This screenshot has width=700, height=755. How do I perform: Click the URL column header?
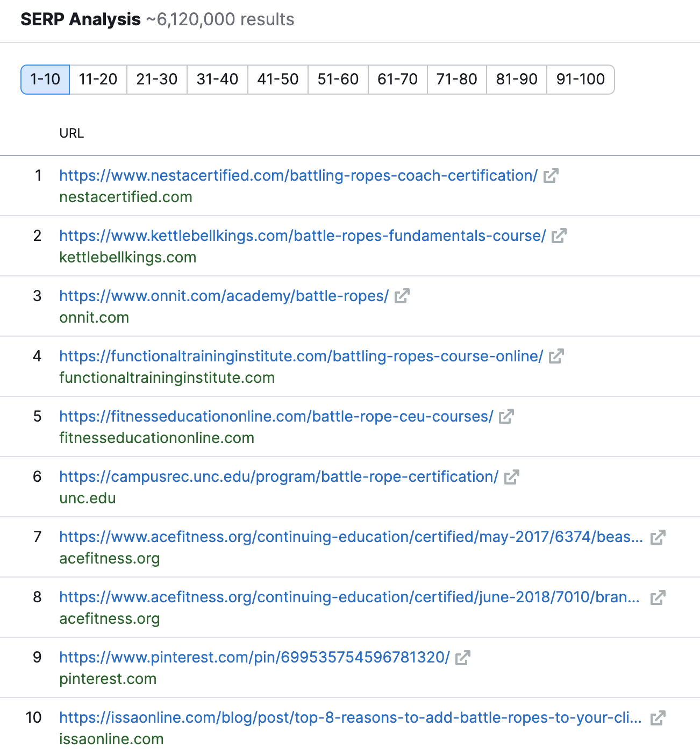point(72,133)
